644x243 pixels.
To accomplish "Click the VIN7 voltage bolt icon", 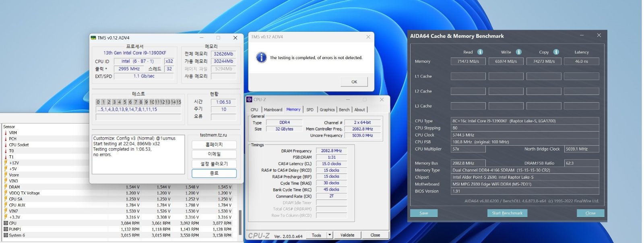I will tap(6, 211).
